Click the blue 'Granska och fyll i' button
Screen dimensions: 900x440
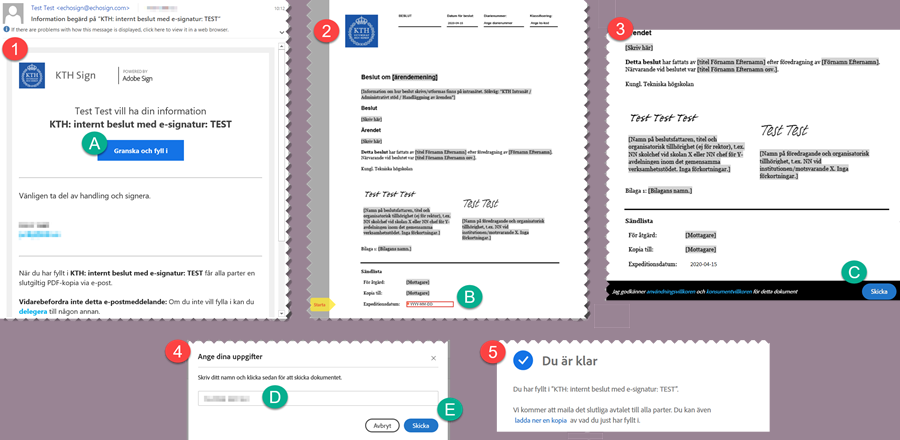click(x=140, y=151)
